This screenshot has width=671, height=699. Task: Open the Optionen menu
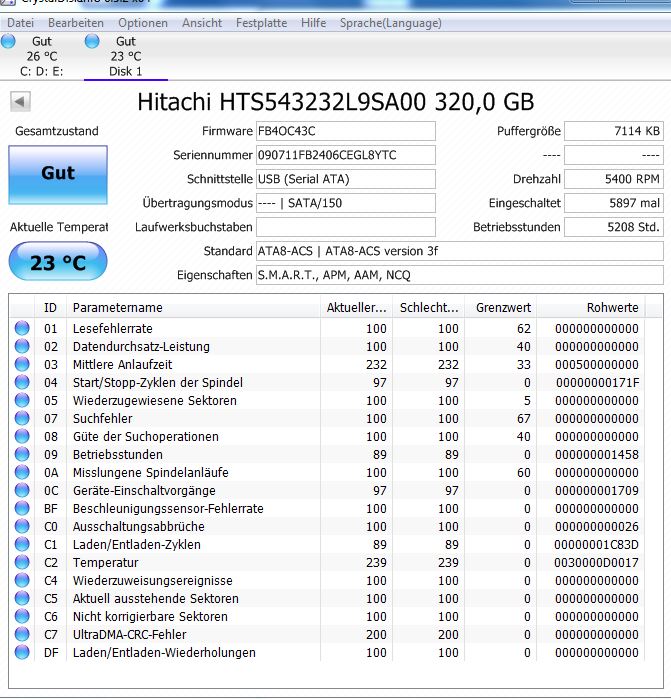tap(143, 23)
